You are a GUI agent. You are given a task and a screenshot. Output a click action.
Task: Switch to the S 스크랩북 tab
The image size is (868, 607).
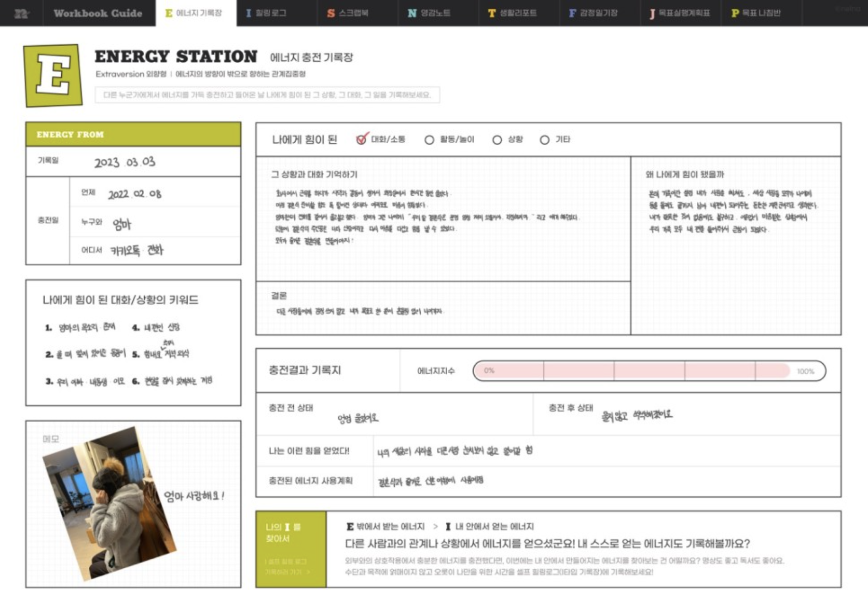click(x=357, y=13)
